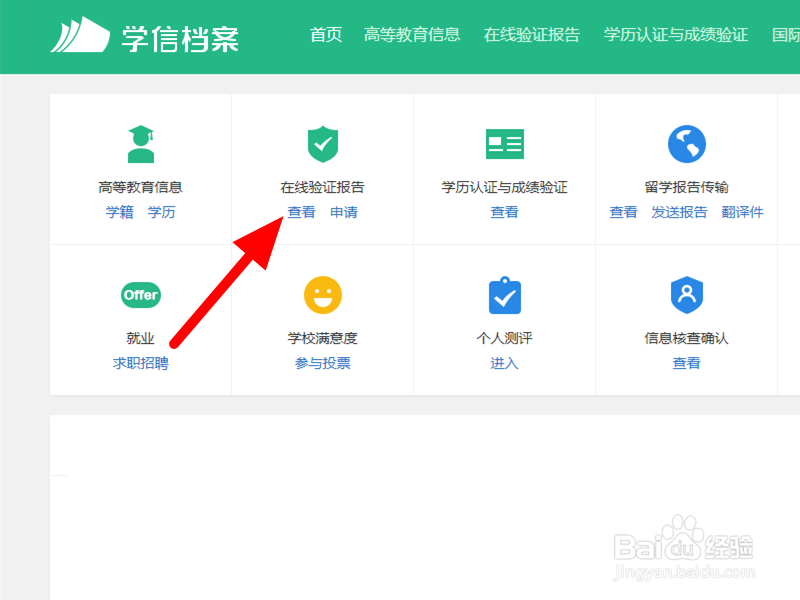This screenshot has height=600, width=800.
Task: Click the green shield icon for 在线验证报告
Action: point(322,143)
